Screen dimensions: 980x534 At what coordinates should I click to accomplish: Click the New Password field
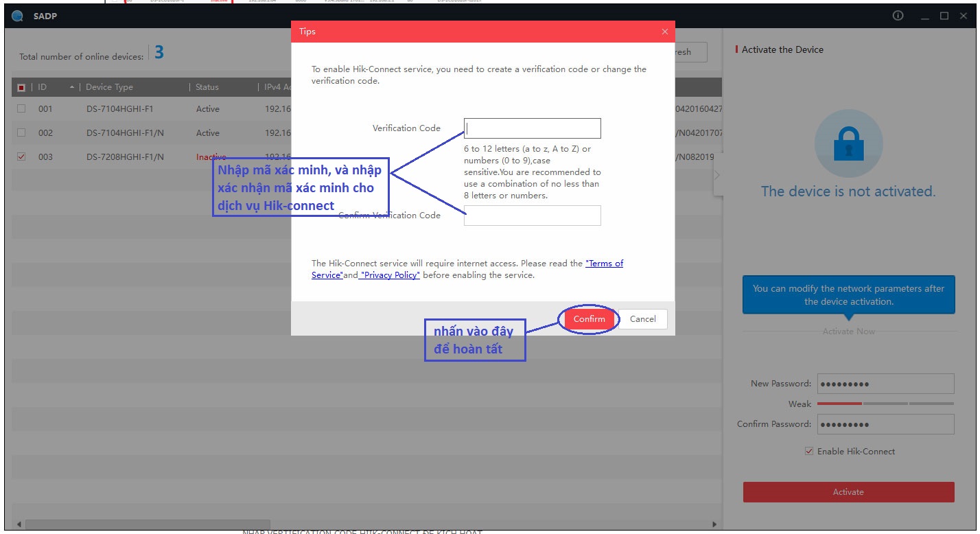coord(885,384)
